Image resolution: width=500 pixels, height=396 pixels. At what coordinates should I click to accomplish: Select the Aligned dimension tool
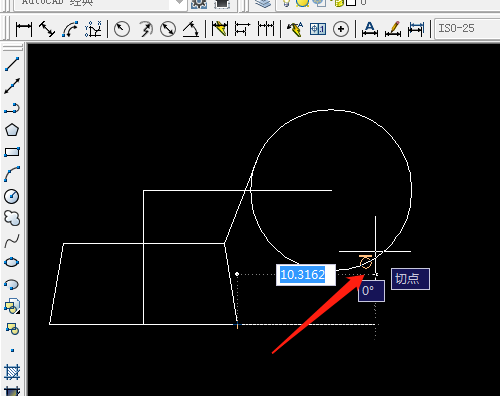click(x=47, y=29)
